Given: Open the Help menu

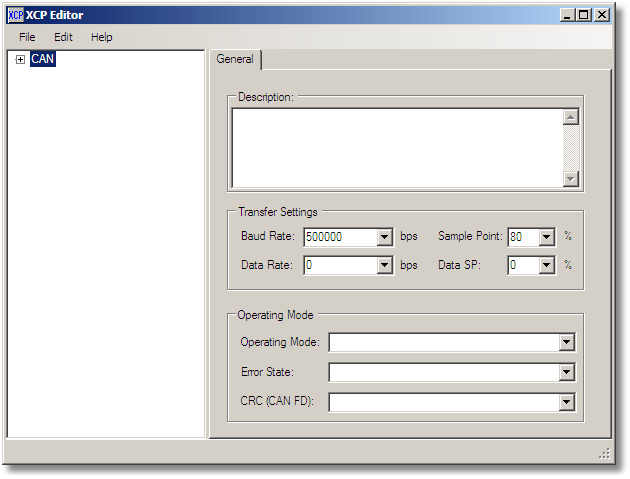Looking at the screenshot, I should click(101, 37).
